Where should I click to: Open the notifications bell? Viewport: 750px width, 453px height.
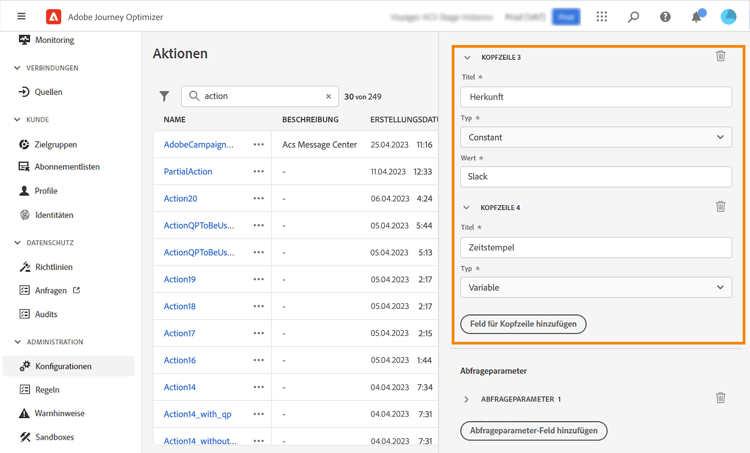click(x=697, y=17)
